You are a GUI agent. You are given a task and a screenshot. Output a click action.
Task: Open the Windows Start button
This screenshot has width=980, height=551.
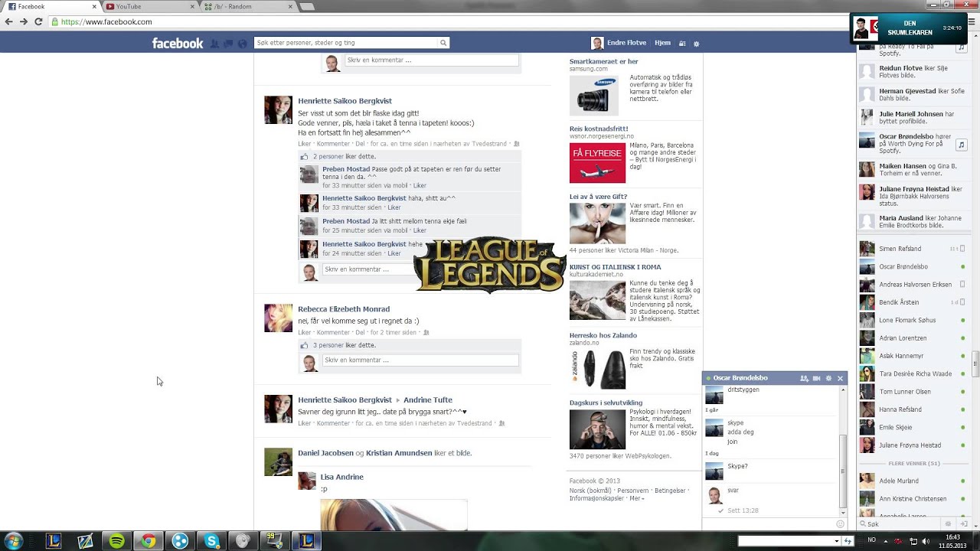pyautogui.click(x=13, y=541)
